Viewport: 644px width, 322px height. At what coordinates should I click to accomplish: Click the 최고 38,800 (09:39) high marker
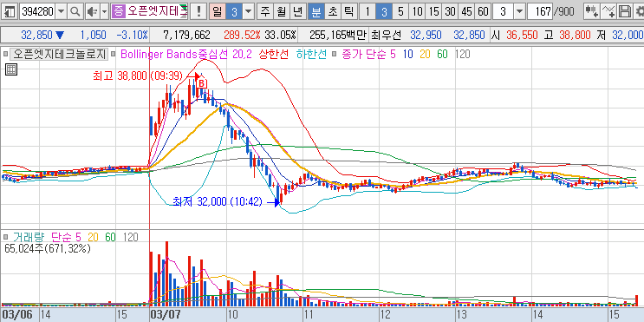pos(138,76)
